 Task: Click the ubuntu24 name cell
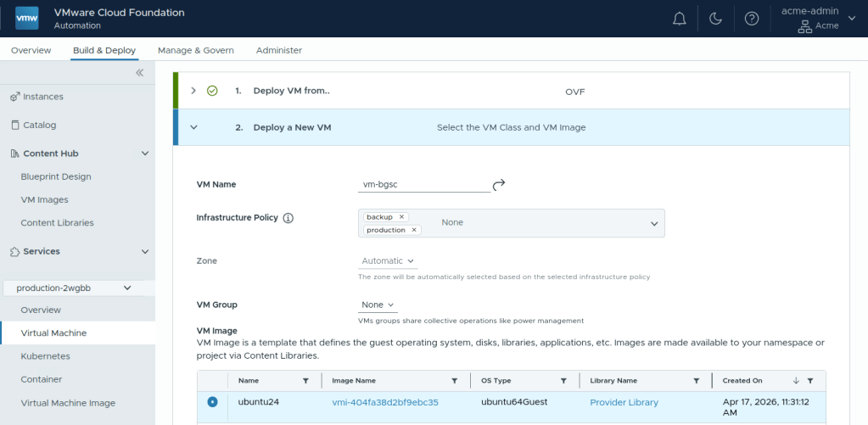click(259, 402)
